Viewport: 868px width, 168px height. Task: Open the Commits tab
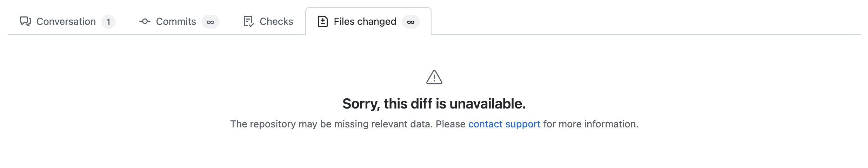click(x=176, y=21)
